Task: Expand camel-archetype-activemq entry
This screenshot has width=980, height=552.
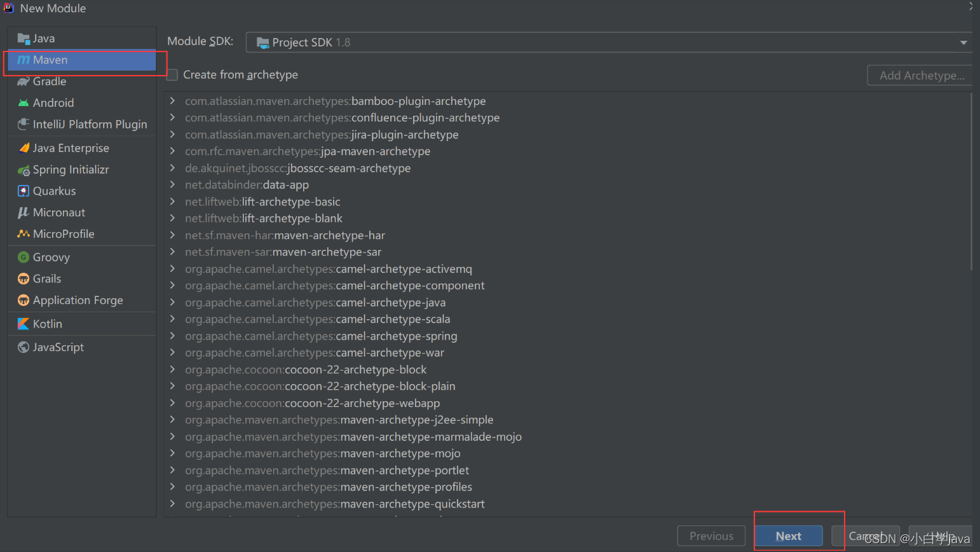Action: tap(172, 269)
